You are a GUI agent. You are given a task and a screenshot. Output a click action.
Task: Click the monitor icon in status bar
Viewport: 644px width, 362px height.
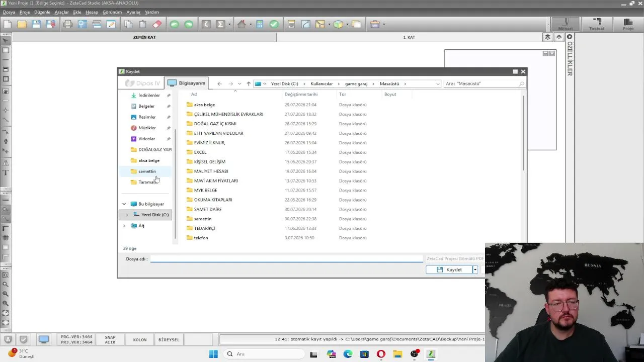pyautogui.click(x=44, y=339)
